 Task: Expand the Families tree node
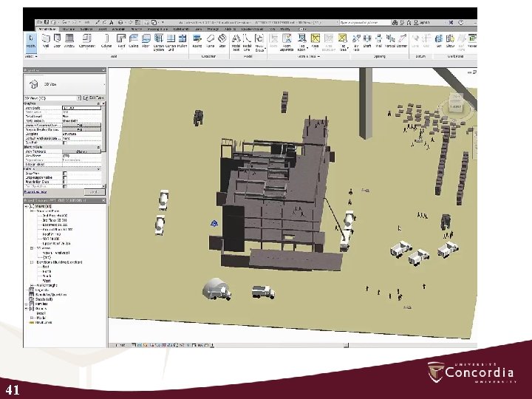click(26, 304)
